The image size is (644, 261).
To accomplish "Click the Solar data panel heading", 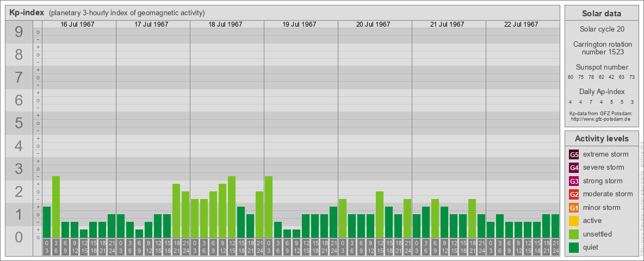I will tap(602, 14).
